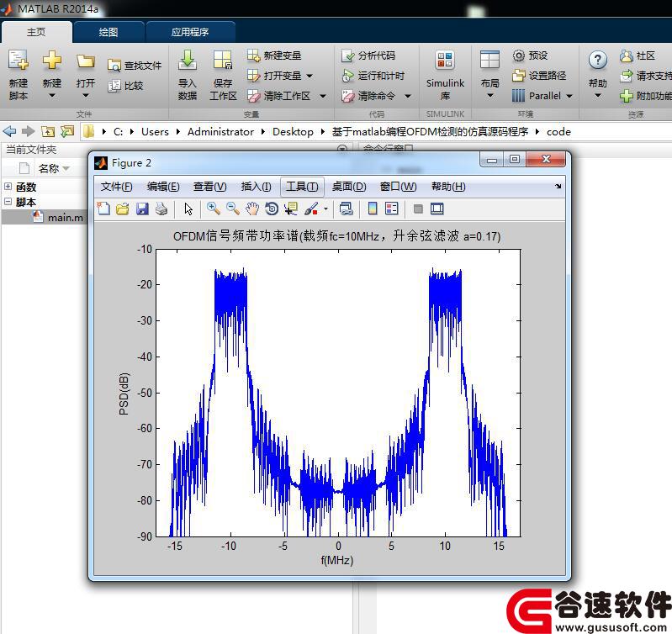Open dropdown arrow under New (新建)
The height and width of the screenshot is (634, 672).
click(x=52, y=96)
